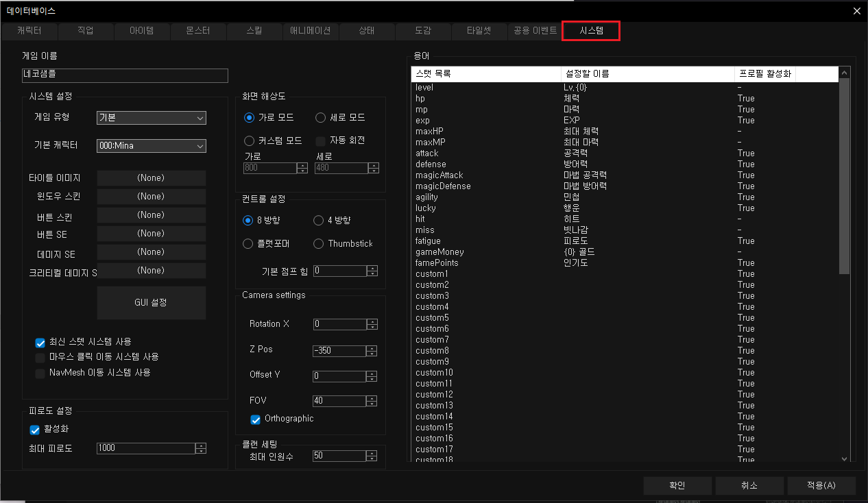Open the 게임 유형 dropdown

(x=152, y=118)
